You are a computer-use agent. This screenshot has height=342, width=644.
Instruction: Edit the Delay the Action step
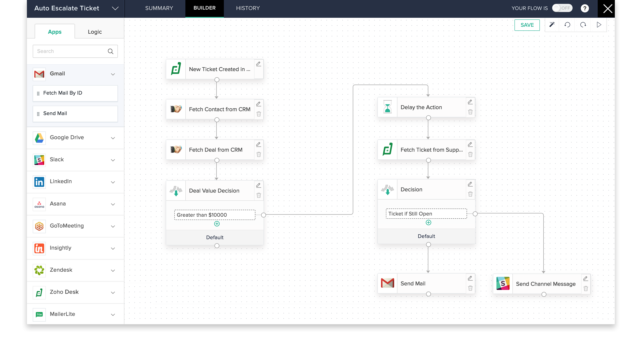point(470,102)
